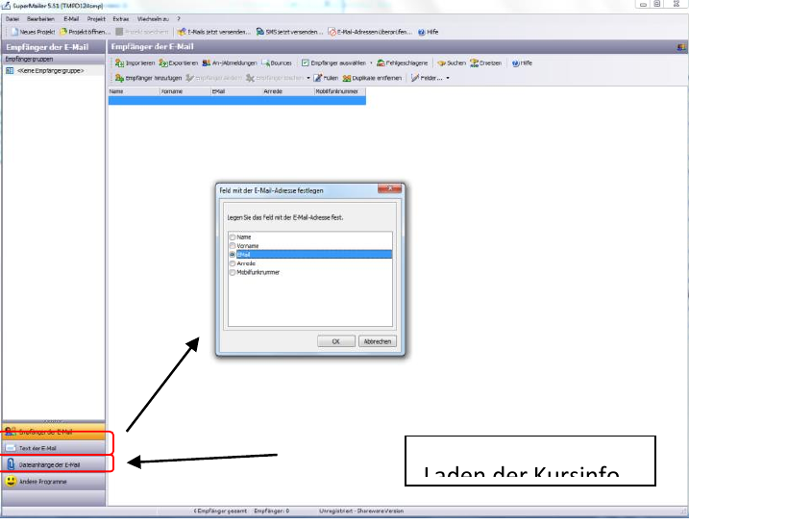This screenshot has width=812, height=524.
Task: Sort by the Anrede column header
Action: (x=288, y=91)
